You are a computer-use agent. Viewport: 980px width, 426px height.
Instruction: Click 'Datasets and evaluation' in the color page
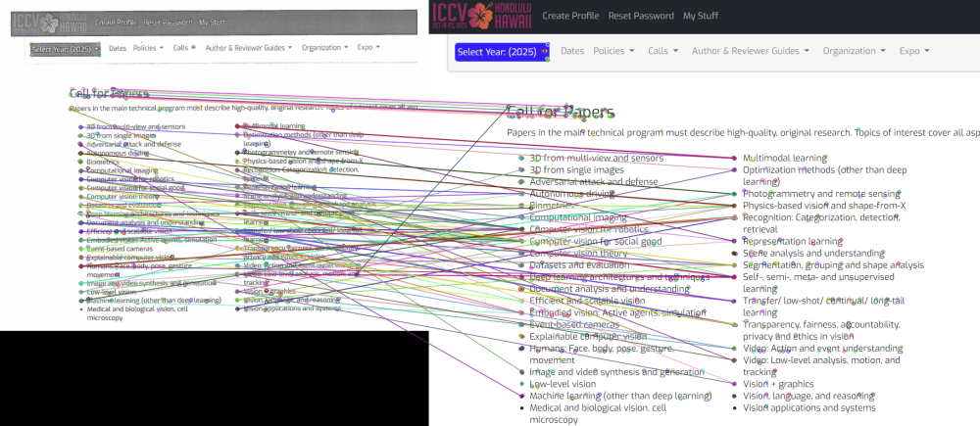pyautogui.click(x=579, y=264)
